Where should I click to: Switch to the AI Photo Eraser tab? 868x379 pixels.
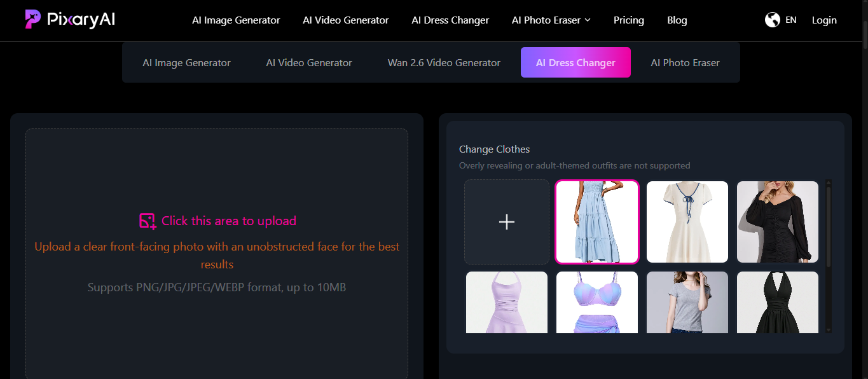click(x=685, y=63)
